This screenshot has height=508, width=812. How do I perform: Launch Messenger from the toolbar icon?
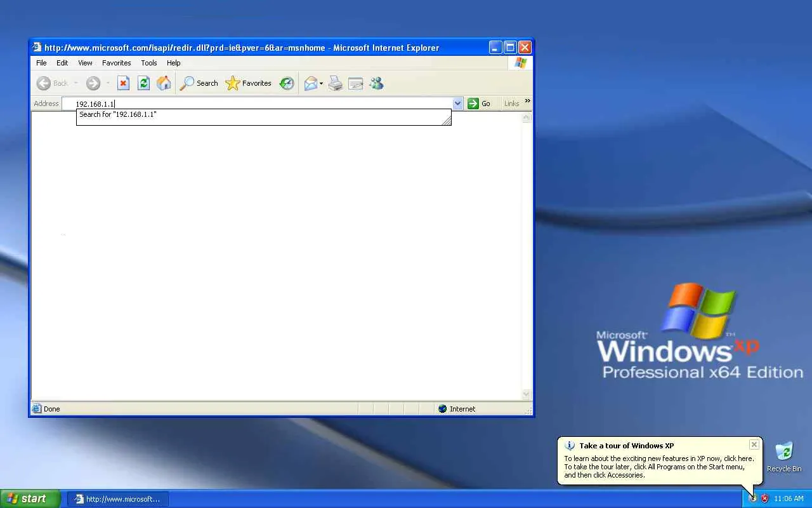376,83
